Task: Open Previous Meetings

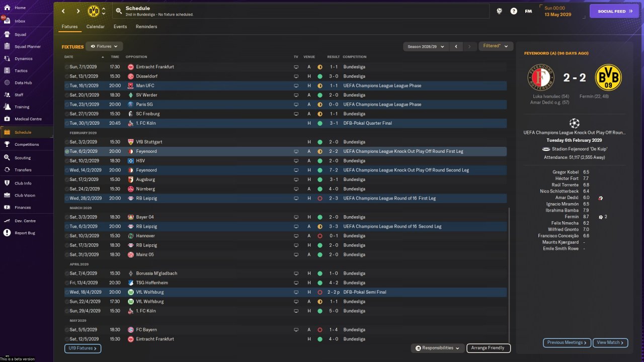Action: tap(567, 342)
